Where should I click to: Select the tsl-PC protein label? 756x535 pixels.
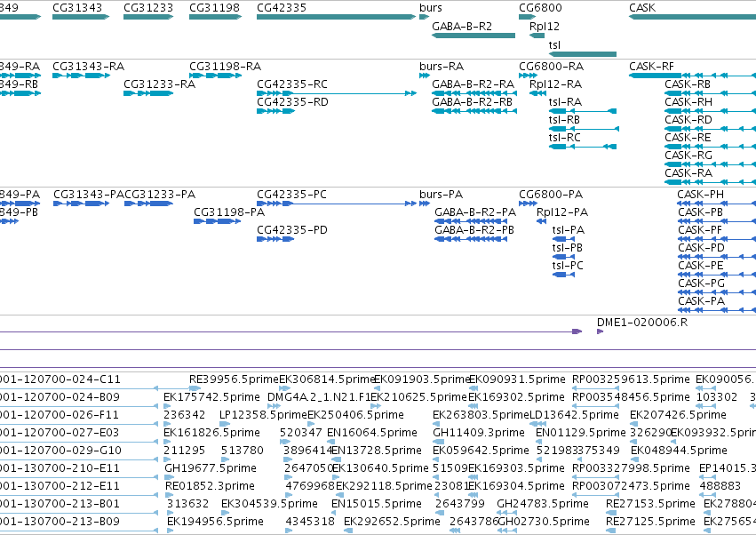[x=568, y=266]
